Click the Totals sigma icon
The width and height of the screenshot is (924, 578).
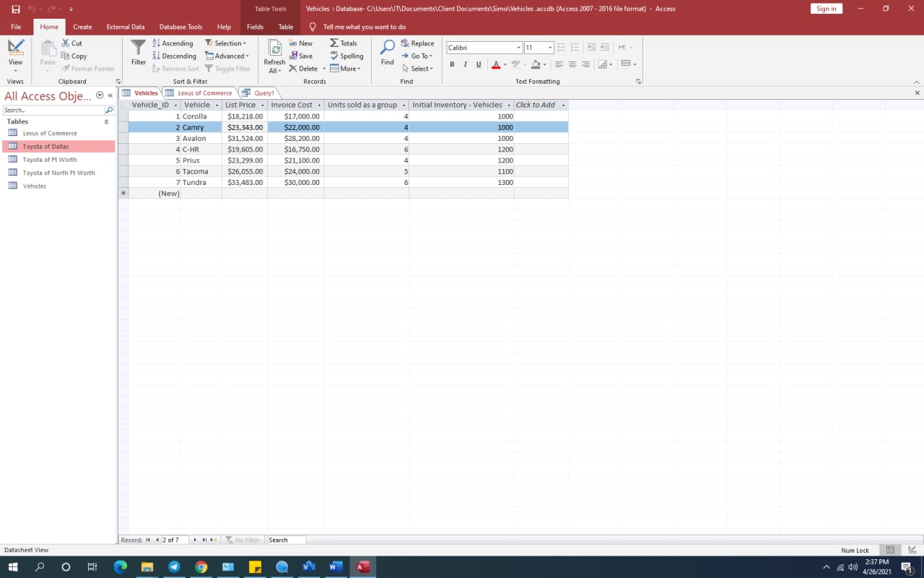click(334, 43)
